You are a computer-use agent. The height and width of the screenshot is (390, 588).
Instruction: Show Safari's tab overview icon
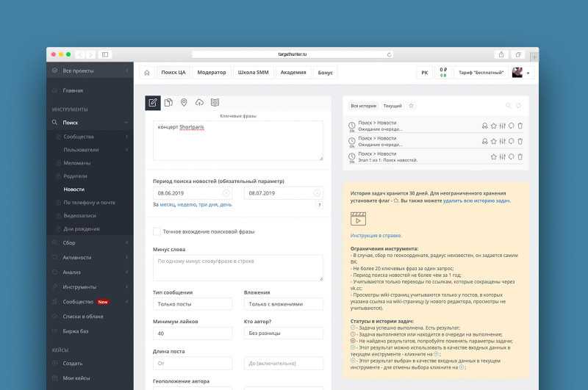(x=518, y=54)
